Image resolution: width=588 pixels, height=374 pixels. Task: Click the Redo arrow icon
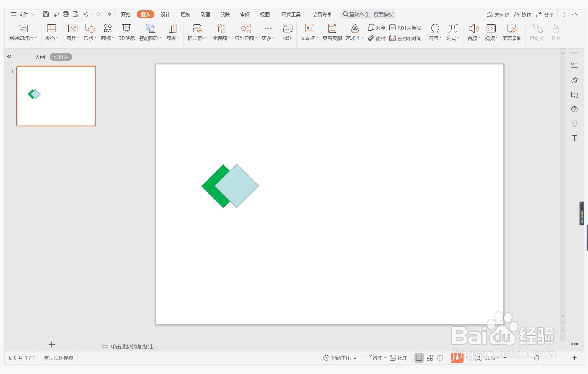[x=99, y=14]
